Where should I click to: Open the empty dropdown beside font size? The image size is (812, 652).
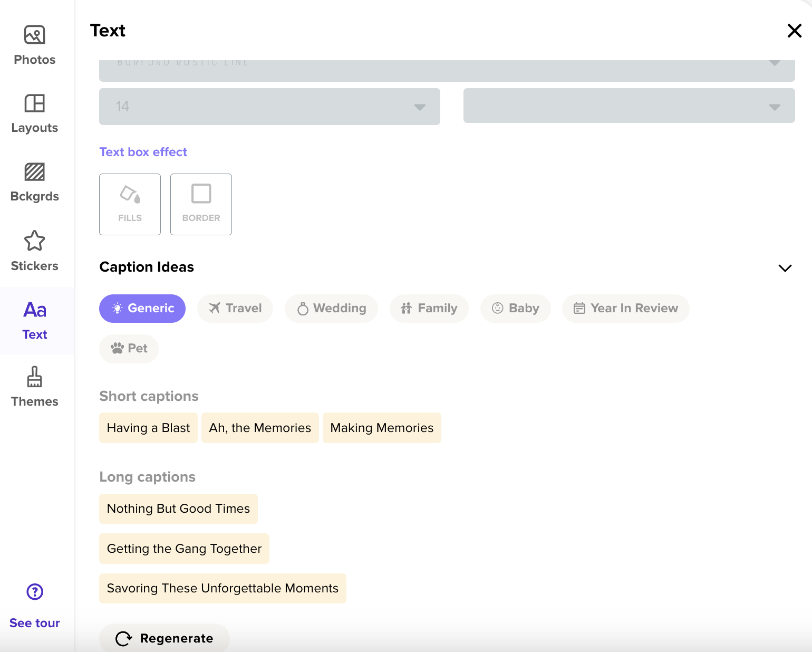[629, 106]
